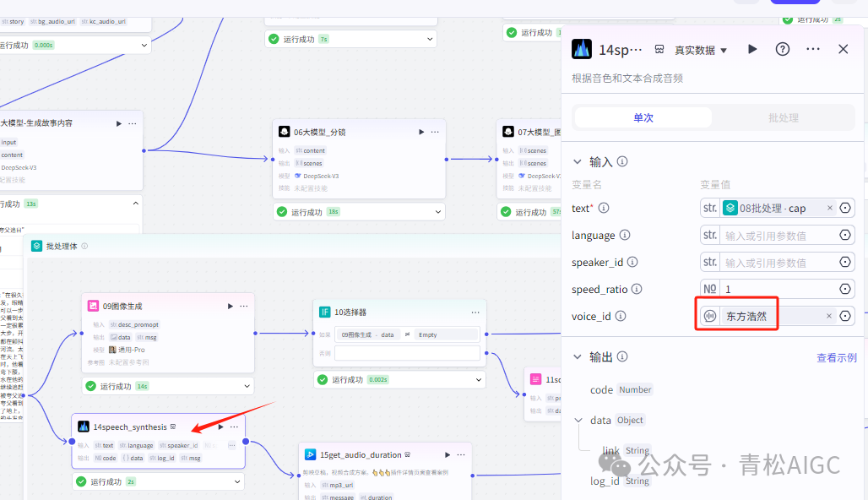868x500 pixels.
Task: Click the 查看示例 link
Action: pos(836,357)
